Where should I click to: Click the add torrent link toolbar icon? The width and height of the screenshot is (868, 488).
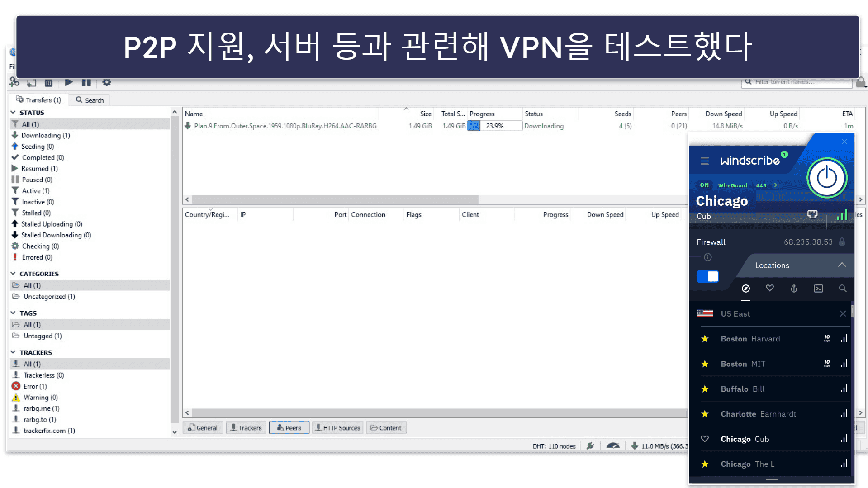14,82
